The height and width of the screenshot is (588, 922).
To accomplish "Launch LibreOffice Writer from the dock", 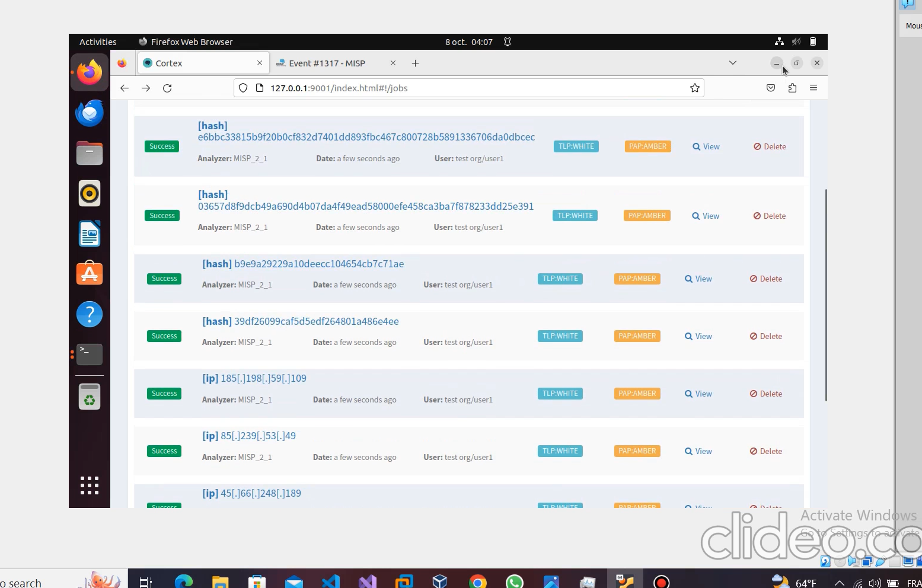I will click(x=90, y=234).
